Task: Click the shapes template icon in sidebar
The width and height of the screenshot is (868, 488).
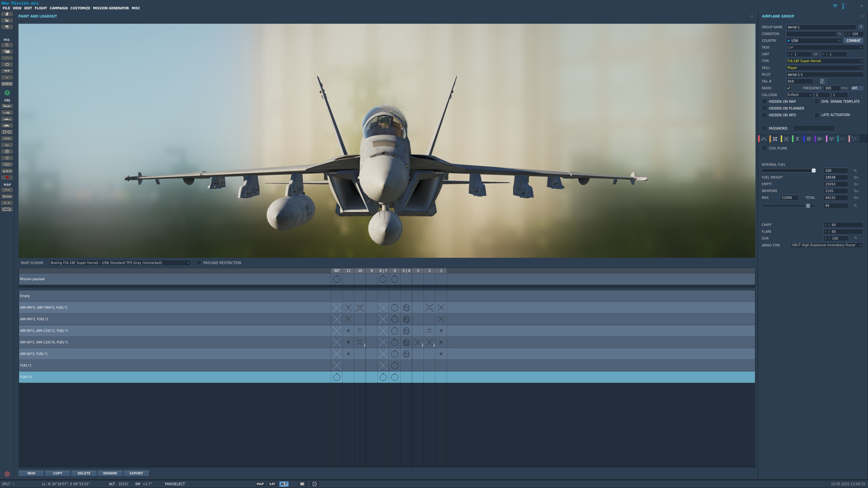Action: click(x=7, y=171)
